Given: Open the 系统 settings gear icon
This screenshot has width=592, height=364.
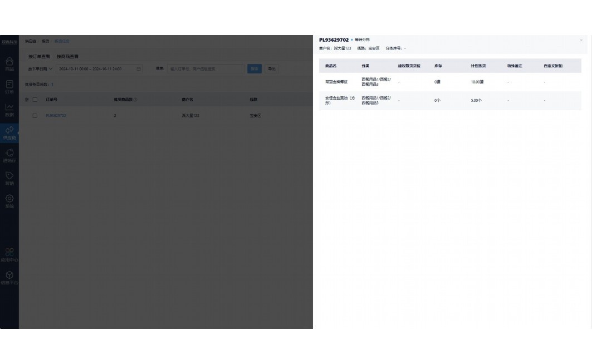Looking at the screenshot, I should click(x=9, y=200).
